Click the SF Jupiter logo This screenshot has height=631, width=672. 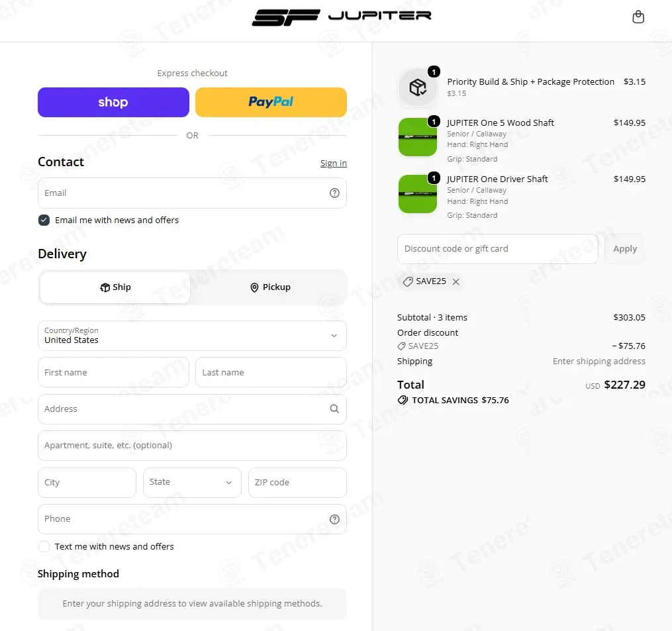[342, 17]
